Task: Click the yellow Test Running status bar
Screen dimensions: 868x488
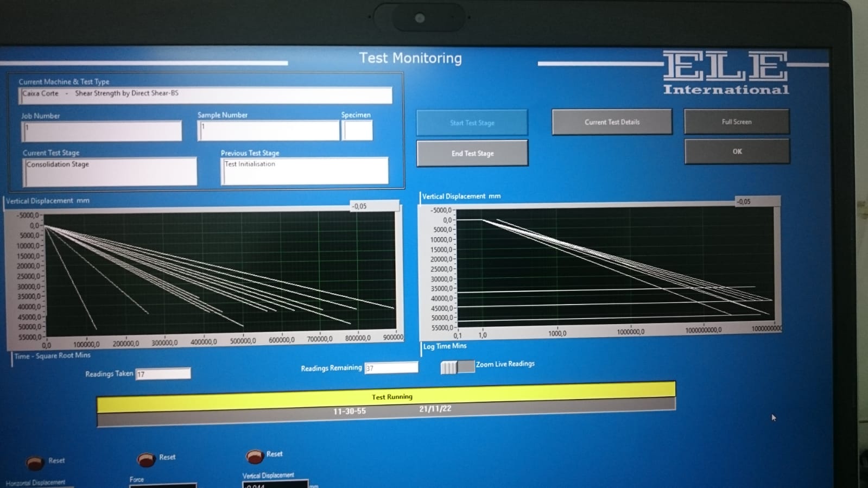Action: tap(386, 396)
